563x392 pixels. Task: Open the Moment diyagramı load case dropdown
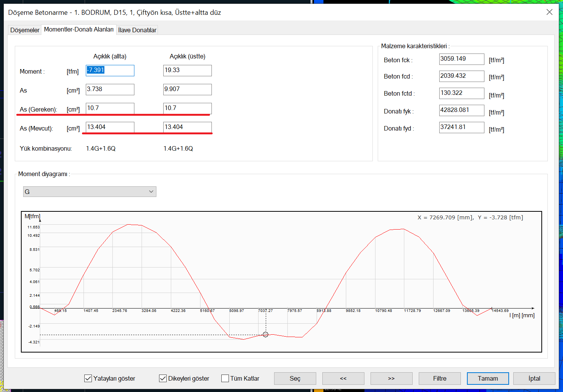pos(90,192)
